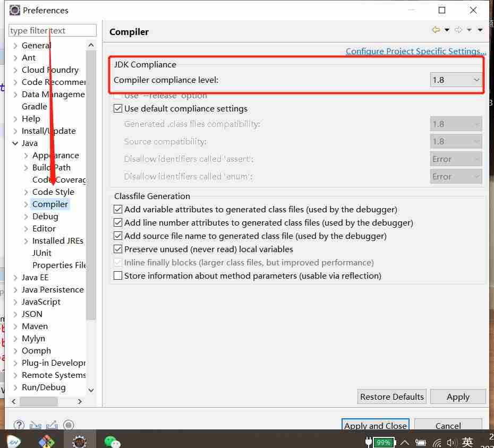Select Install/Update preferences entry
This screenshot has height=448, width=494.
click(x=48, y=131)
